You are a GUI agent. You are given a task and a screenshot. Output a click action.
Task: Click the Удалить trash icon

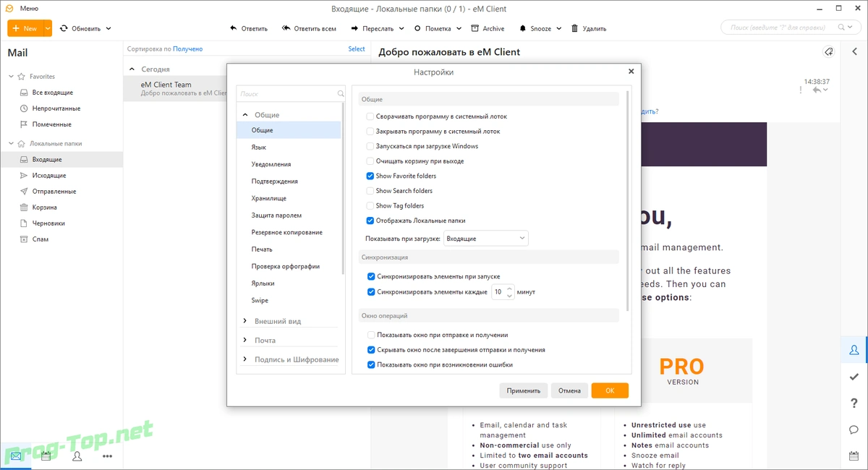(574, 28)
